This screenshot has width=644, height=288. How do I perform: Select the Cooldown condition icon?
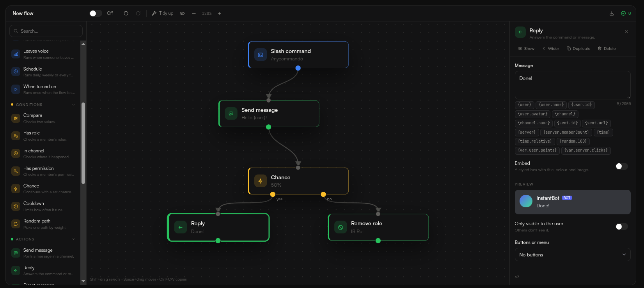pos(16,206)
